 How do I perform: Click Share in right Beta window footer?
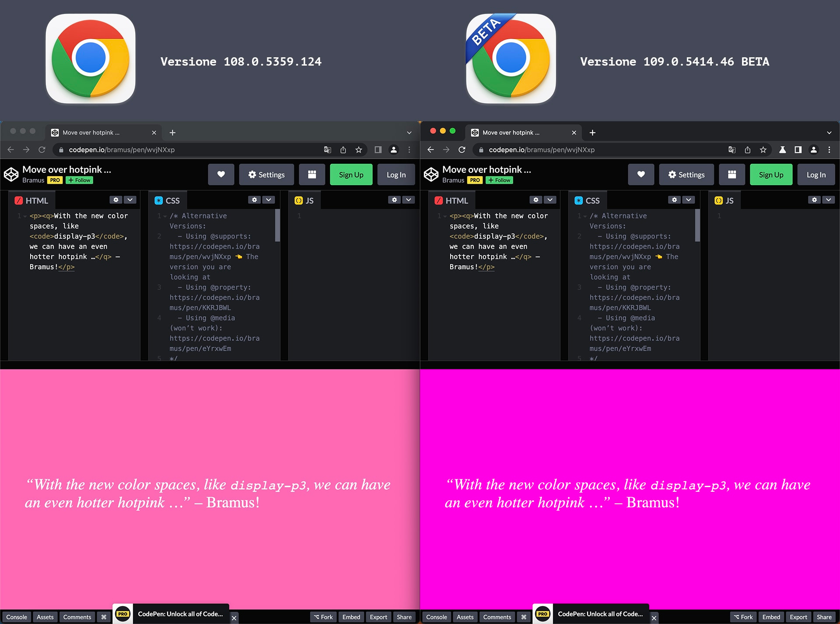(x=824, y=617)
